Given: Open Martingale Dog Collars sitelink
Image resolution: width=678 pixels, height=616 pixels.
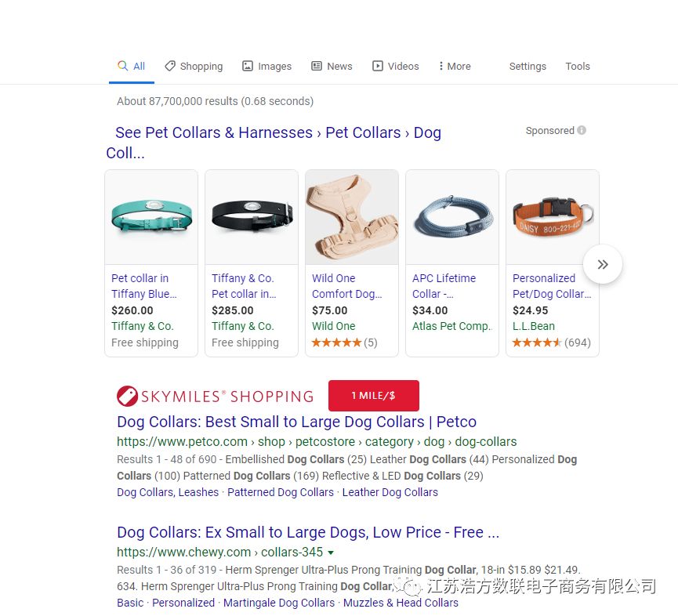Looking at the screenshot, I should coord(279,603).
